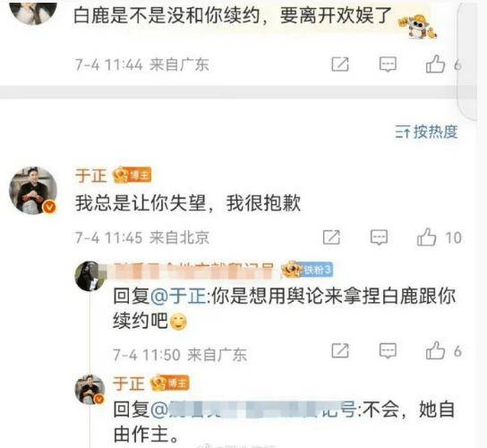Share the 11:50 reply about 续约

340,350
